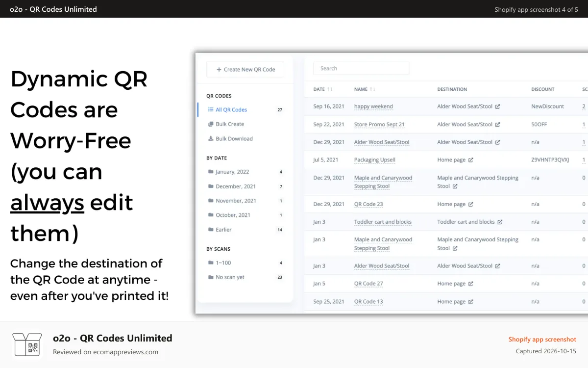Focus the Search input field

(361, 68)
